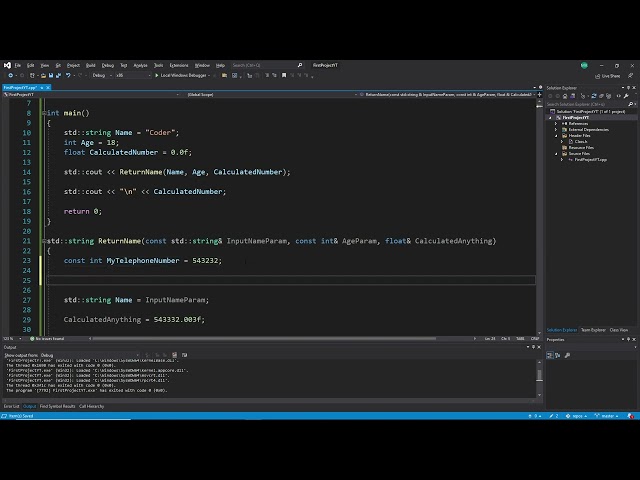Click the Send Feedback icon
640x480 pixels.
(630, 76)
